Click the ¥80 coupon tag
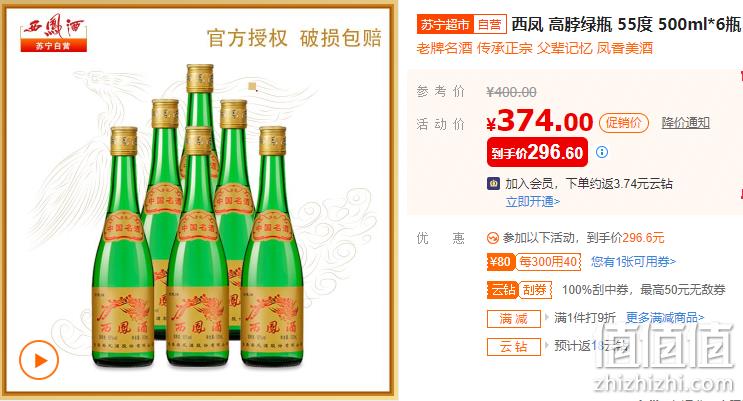 500,262
